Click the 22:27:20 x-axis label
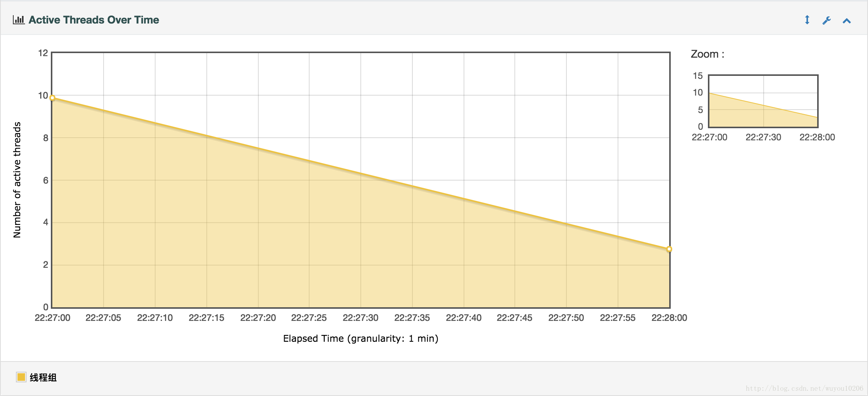Screen dimensions: 868x396 click(258, 318)
